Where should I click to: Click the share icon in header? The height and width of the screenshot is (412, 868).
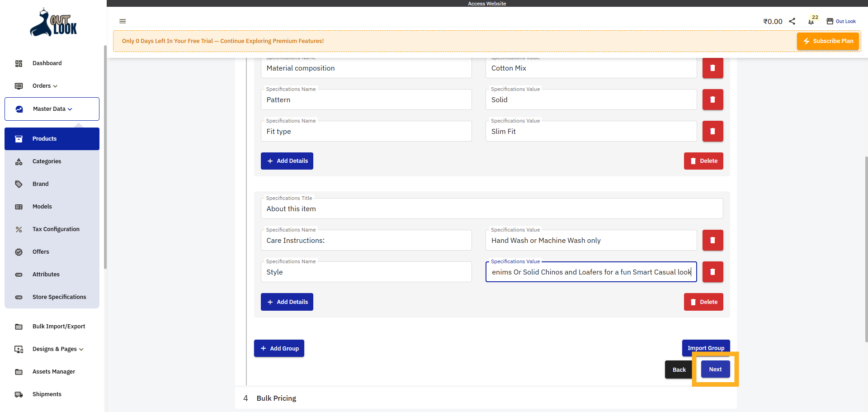pos(792,21)
